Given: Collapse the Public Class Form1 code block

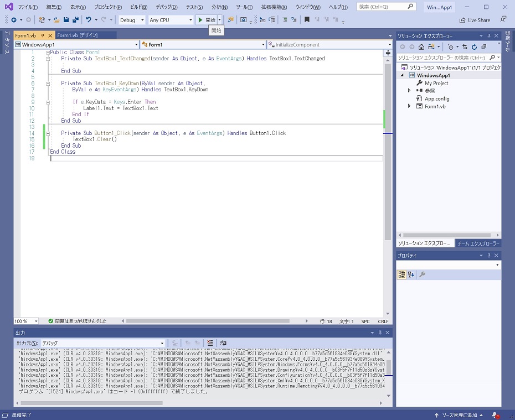Looking at the screenshot, I should click(x=48, y=53).
